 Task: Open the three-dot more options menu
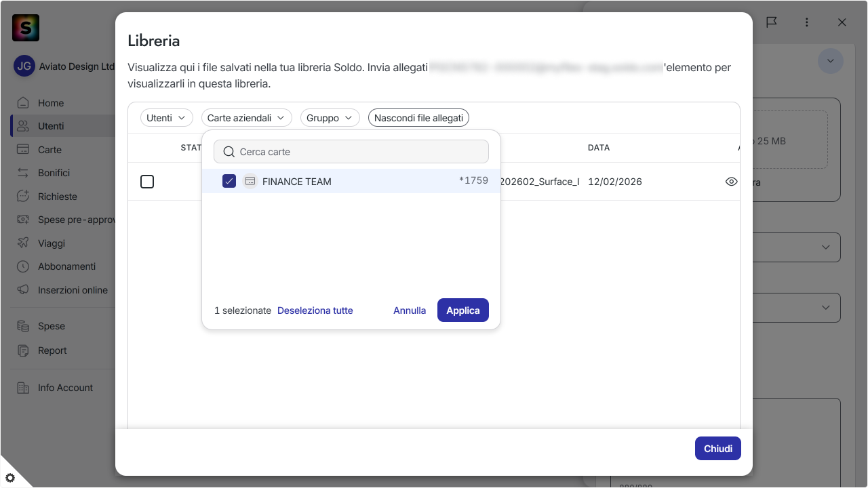(x=807, y=22)
